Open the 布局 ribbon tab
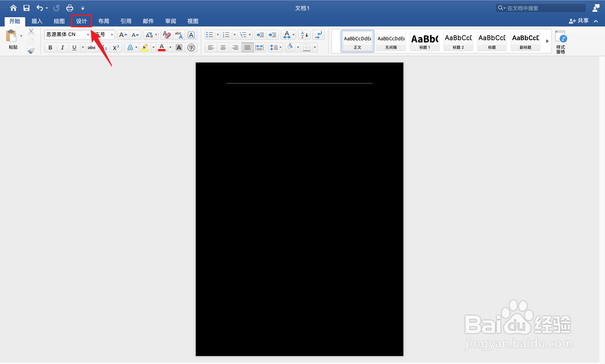 click(104, 21)
